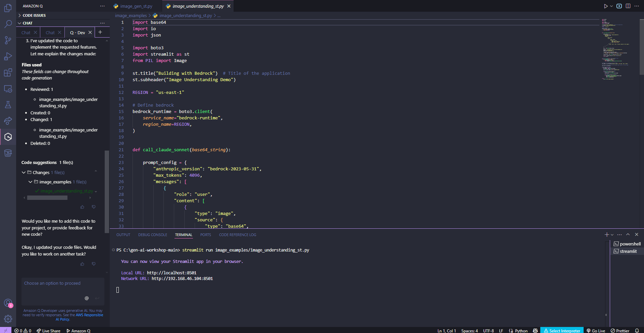Create new terminal plus icon

607,235
